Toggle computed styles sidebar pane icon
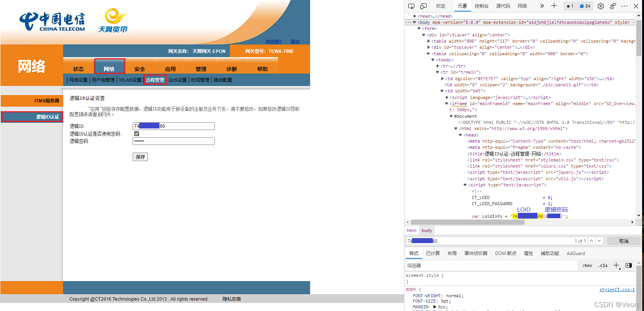Viewport: 644px width, 311px height. click(629, 265)
